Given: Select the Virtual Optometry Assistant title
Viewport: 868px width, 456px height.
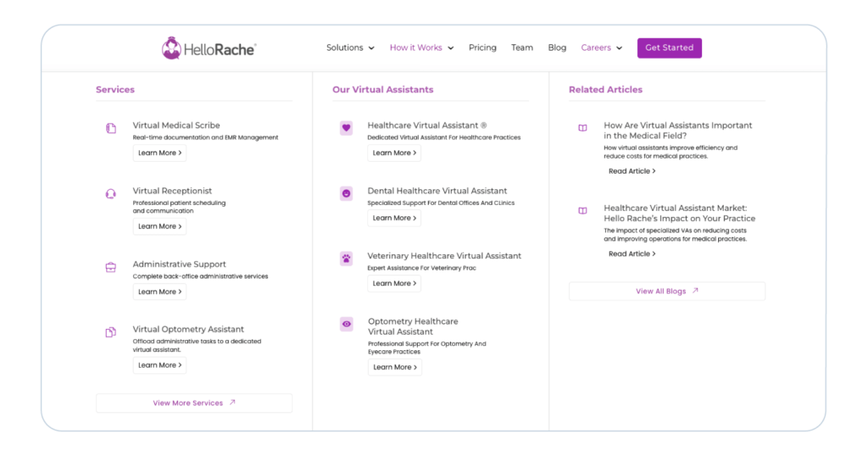Looking at the screenshot, I should 188,329.
